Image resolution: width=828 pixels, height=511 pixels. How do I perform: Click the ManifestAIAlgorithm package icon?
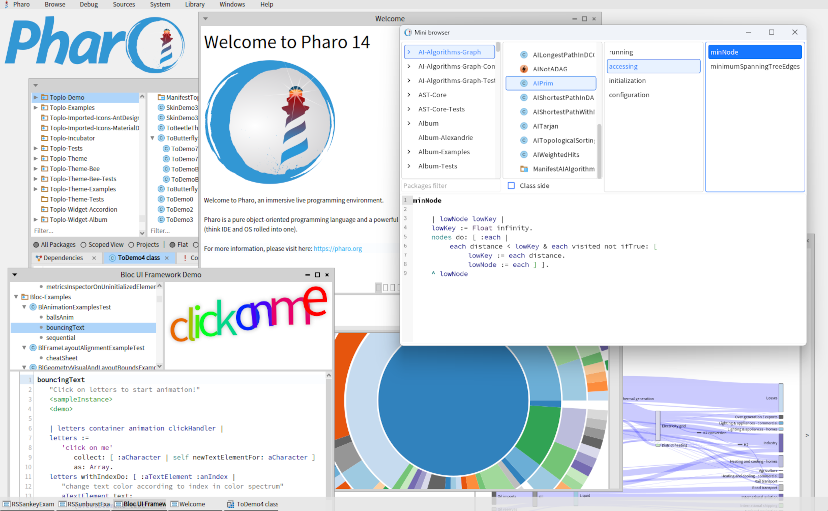pyautogui.click(x=524, y=169)
